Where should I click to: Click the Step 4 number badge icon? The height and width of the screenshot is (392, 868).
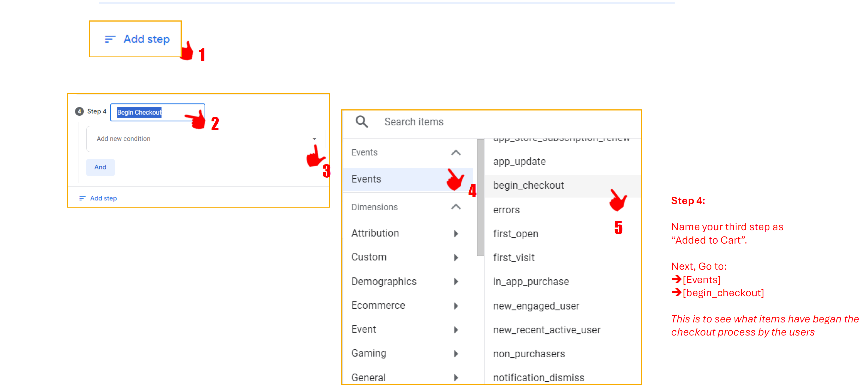[79, 111]
